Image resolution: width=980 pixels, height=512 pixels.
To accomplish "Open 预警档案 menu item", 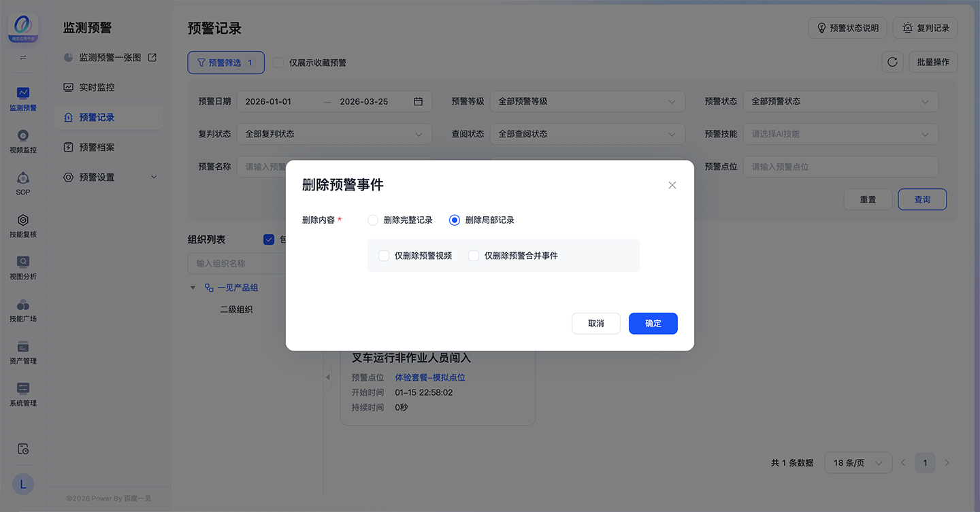I will click(109, 148).
